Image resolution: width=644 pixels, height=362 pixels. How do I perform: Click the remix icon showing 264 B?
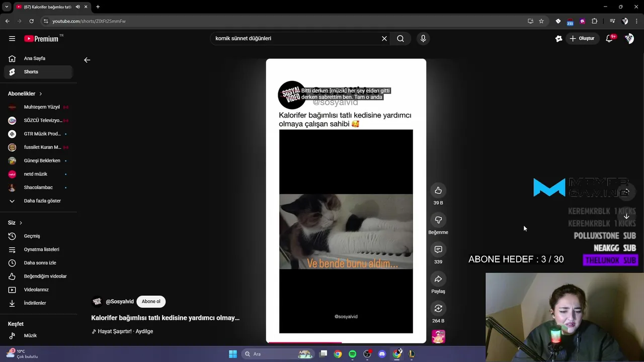pos(438,308)
